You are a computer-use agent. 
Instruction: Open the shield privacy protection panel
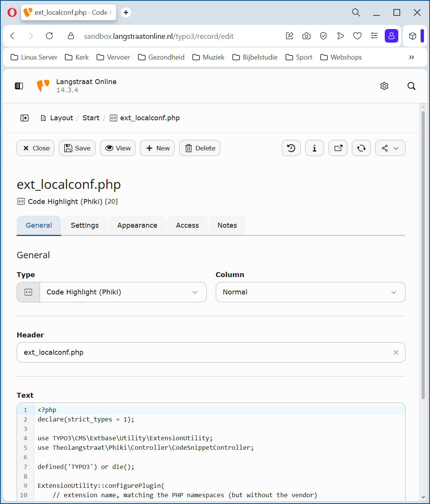tap(323, 36)
